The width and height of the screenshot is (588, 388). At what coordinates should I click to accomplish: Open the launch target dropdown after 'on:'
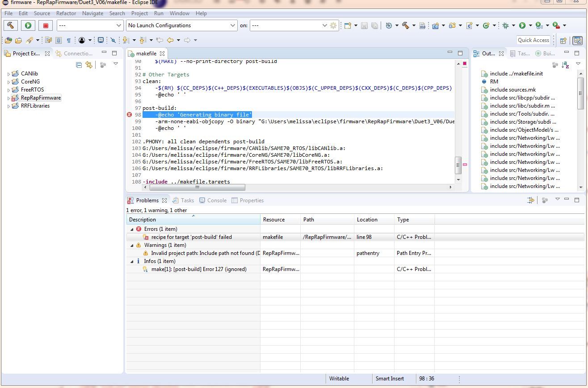coord(289,25)
